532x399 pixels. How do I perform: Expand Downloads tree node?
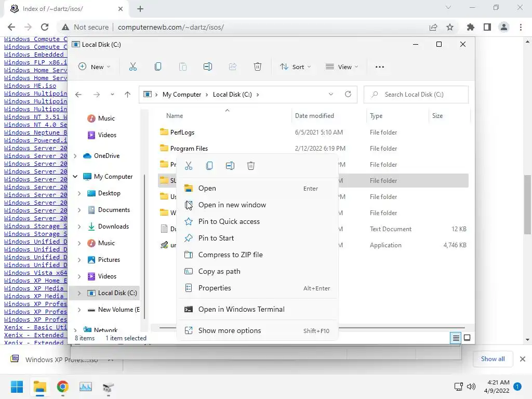[x=79, y=227]
